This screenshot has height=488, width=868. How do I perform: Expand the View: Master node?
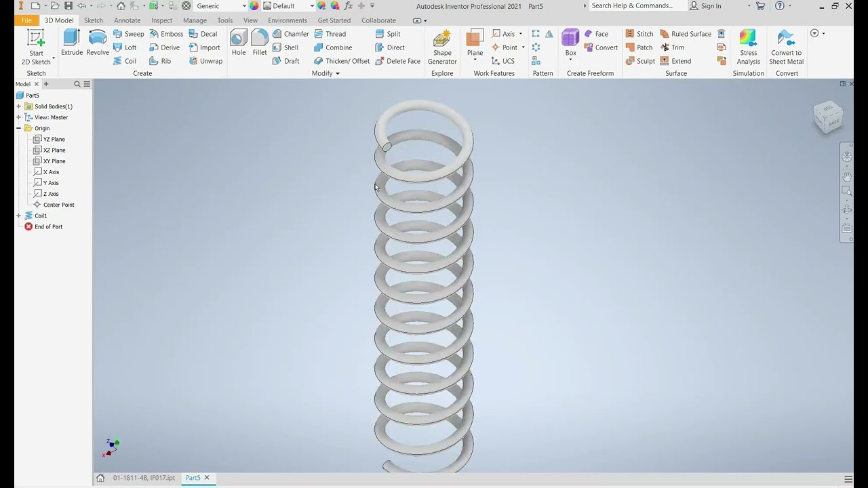point(19,117)
